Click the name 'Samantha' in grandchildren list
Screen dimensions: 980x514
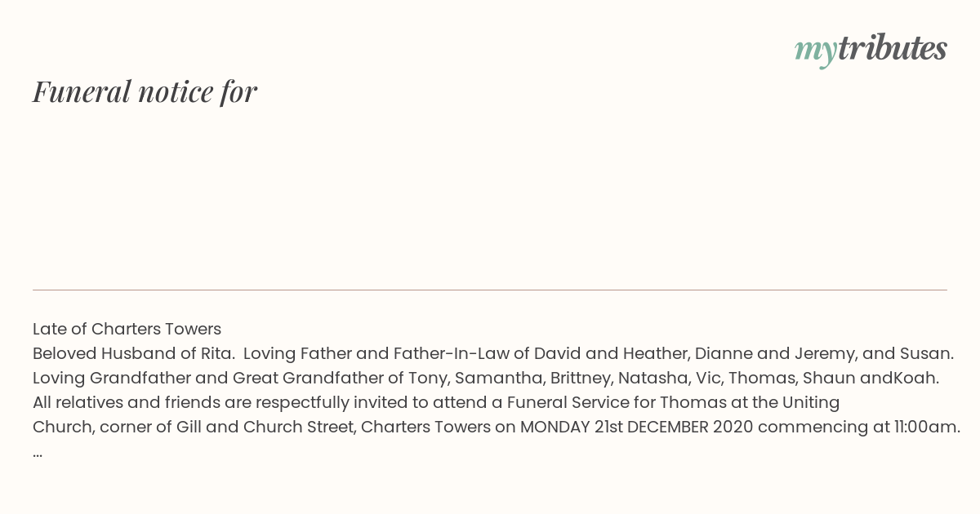pos(498,378)
